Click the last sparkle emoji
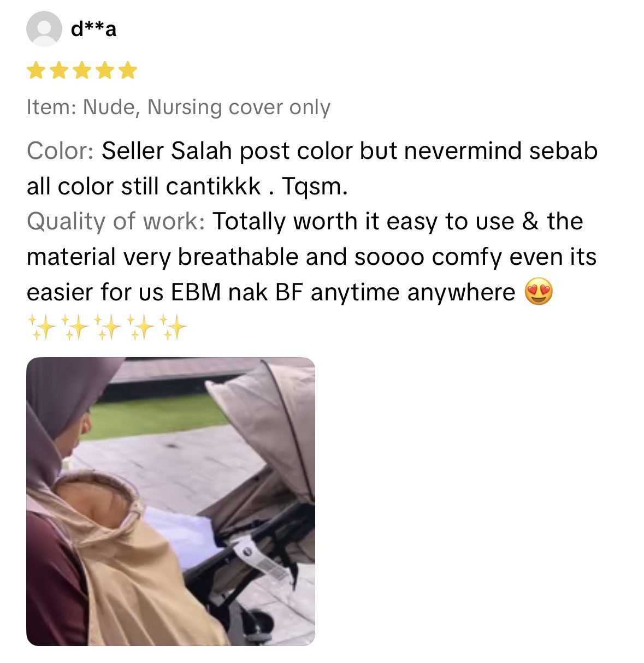 pyautogui.click(x=173, y=327)
